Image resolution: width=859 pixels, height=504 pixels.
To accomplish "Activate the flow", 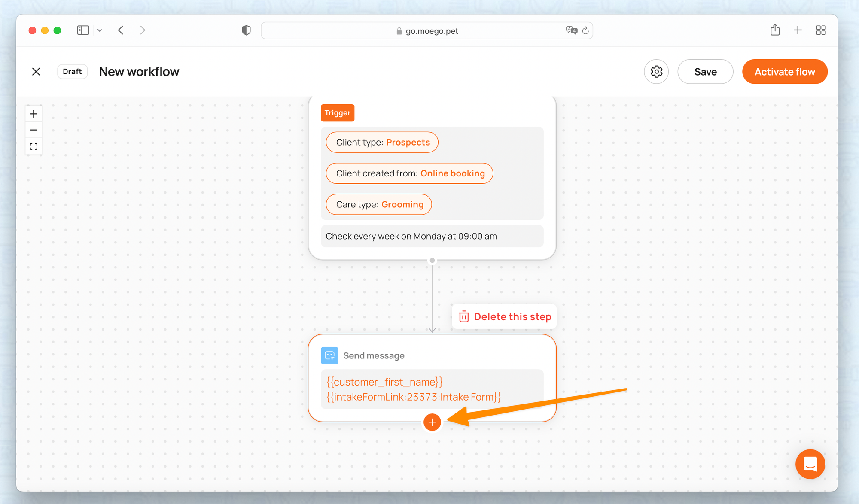I will click(x=785, y=72).
